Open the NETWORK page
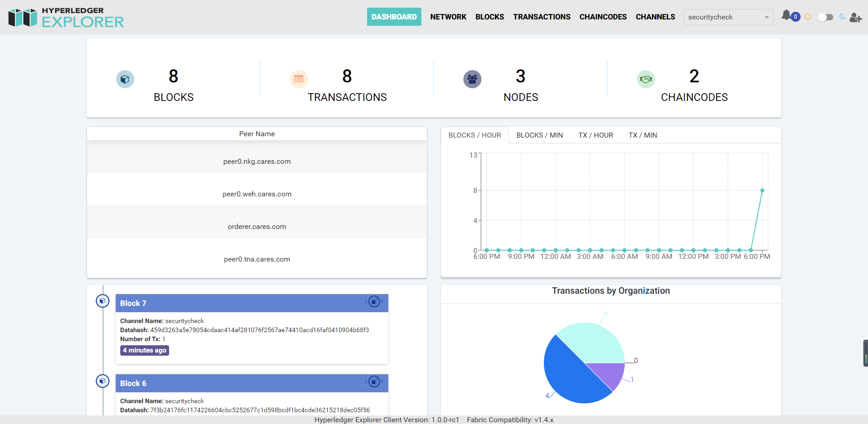 pyautogui.click(x=448, y=17)
